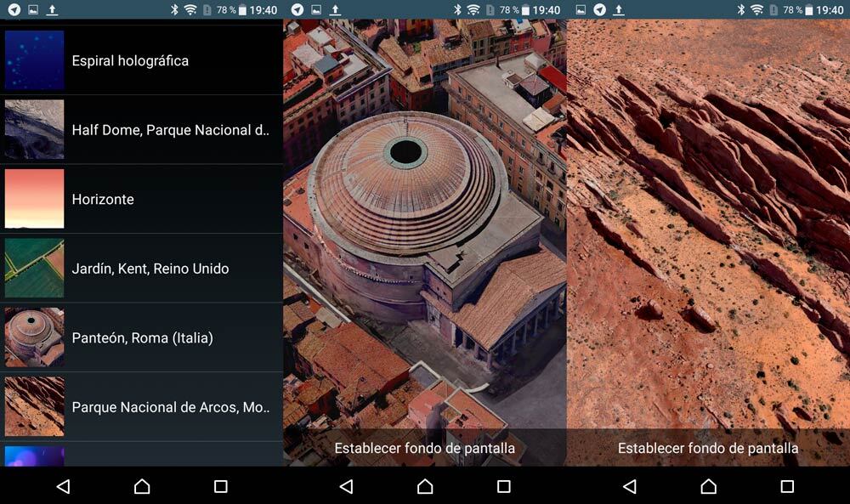Tap Bluetooth icon in left status bar
The image size is (850, 504).
click(174, 9)
